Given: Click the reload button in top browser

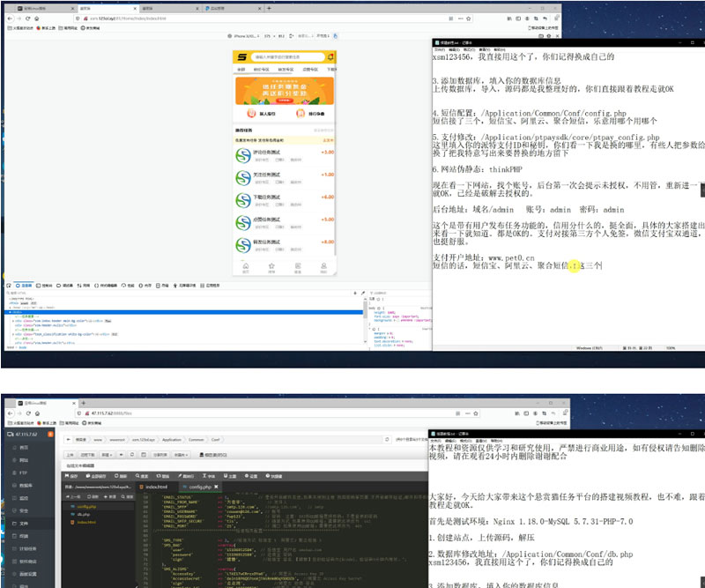Looking at the screenshot, I should [26, 18].
